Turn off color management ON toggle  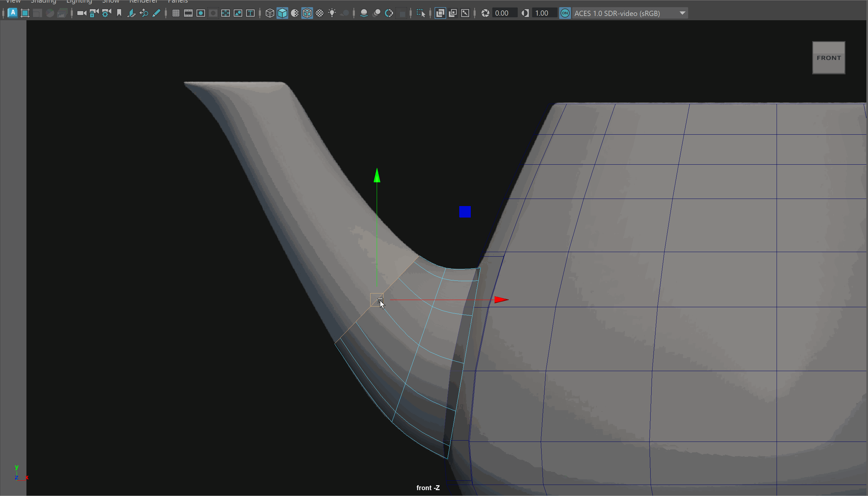565,13
